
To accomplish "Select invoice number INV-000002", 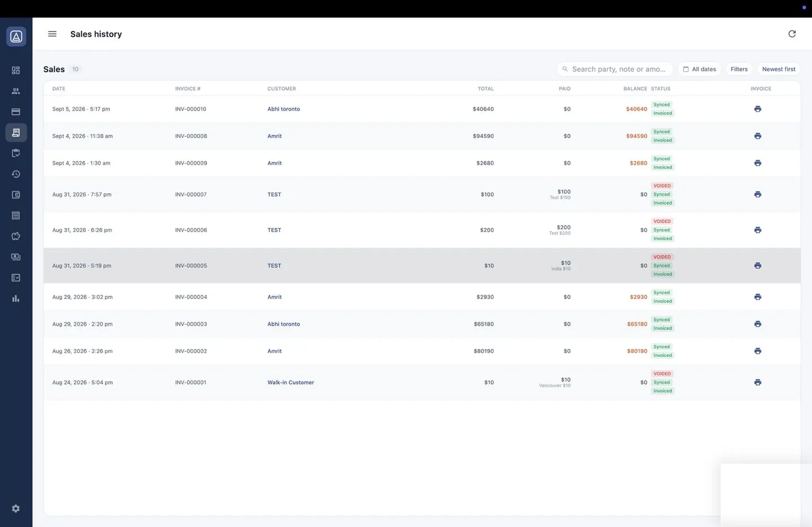I will (191, 351).
